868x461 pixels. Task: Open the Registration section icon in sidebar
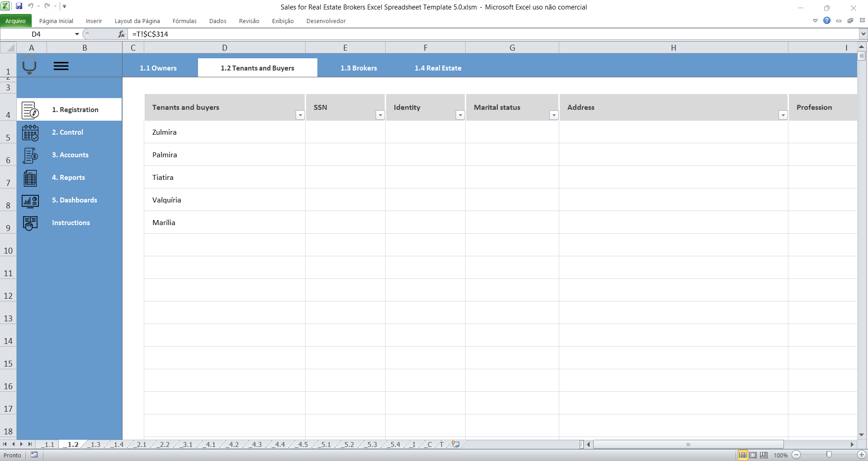30,111
